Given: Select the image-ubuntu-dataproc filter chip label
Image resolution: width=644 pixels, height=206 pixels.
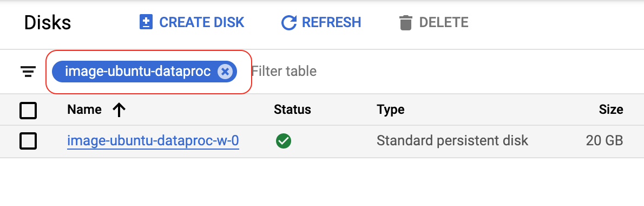Looking at the screenshot, I should (137, 71).
